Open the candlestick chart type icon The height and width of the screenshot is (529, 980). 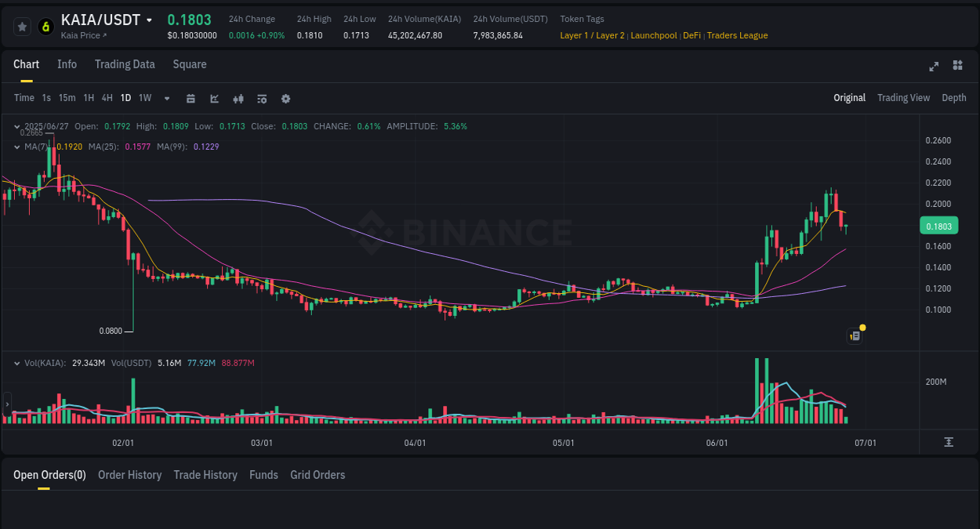pyautogui.click(x=238, y=99)
